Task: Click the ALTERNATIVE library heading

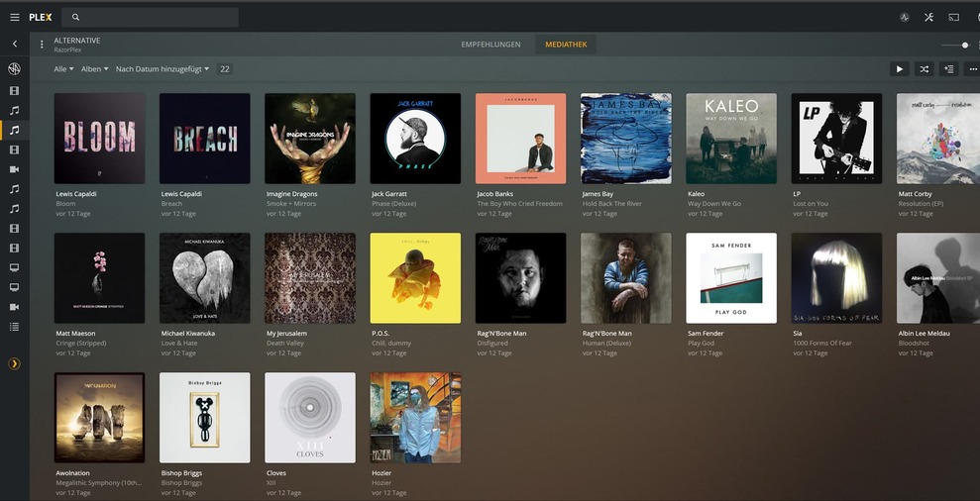Action: pyautogui.click(x=77, y=40)
